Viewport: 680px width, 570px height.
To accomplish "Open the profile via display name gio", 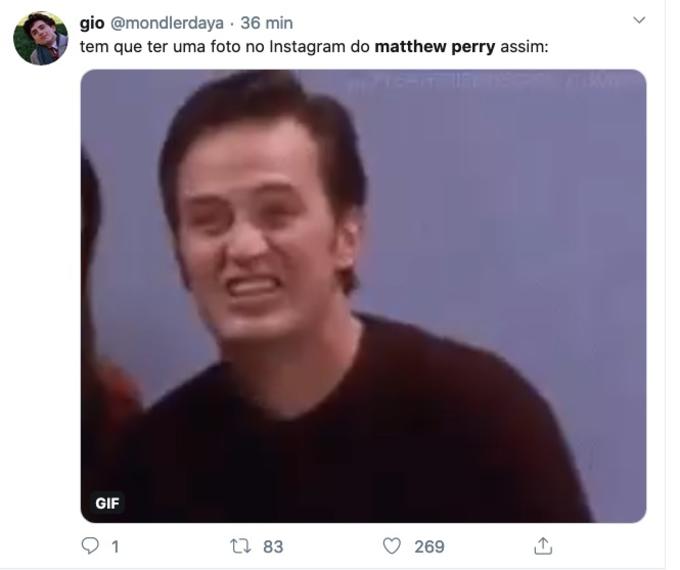I will (x=92, y=23).
